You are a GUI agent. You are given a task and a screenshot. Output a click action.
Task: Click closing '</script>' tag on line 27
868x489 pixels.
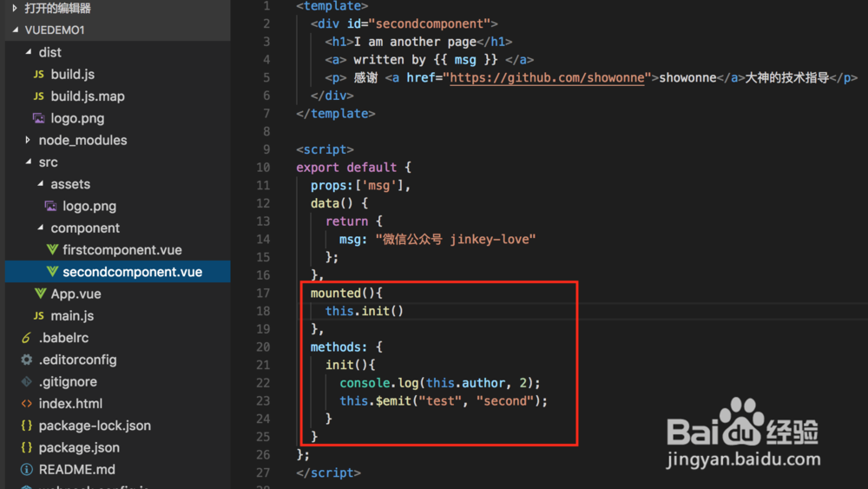click(x=328, y=472)
